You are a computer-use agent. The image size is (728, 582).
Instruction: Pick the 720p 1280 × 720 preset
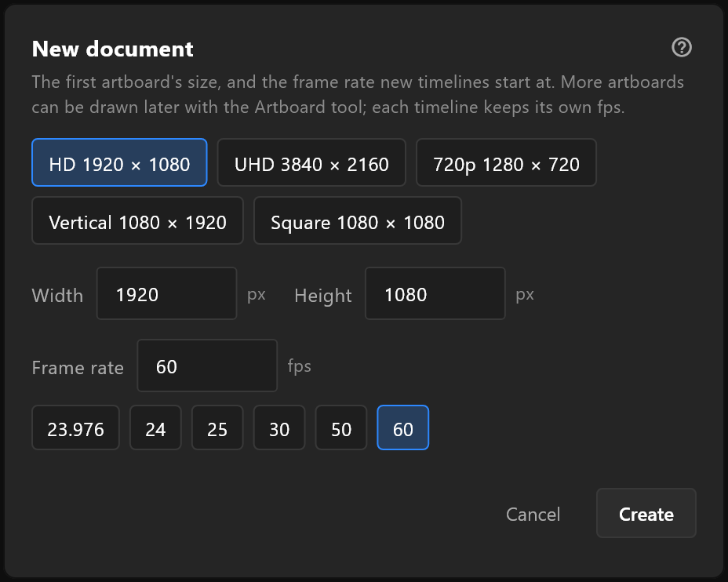click(x=506, y=162)
